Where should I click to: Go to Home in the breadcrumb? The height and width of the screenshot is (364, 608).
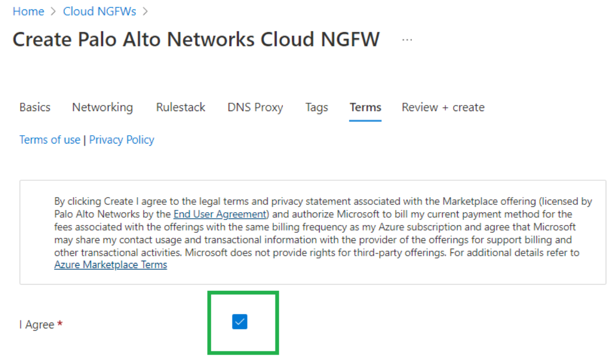click(28, 11)
